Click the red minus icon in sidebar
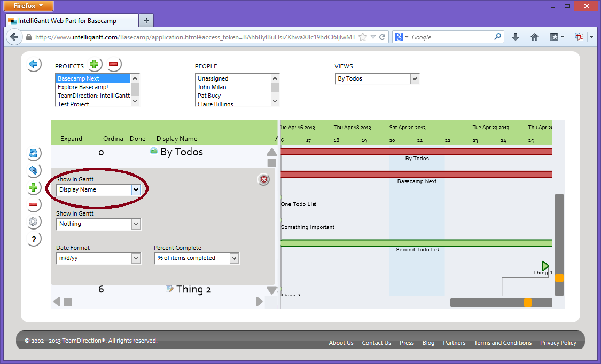601x364 pixels. (33, 205)
